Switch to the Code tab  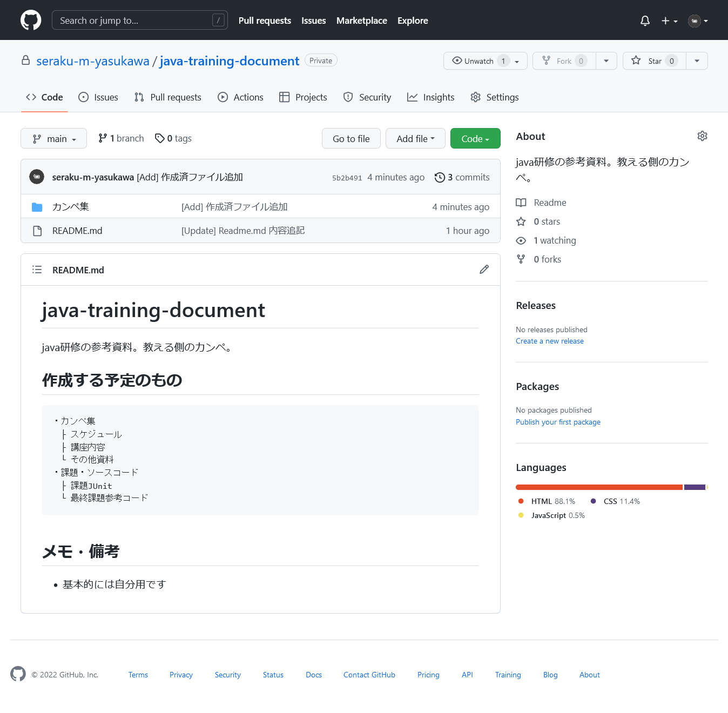(x=44, y=97)
